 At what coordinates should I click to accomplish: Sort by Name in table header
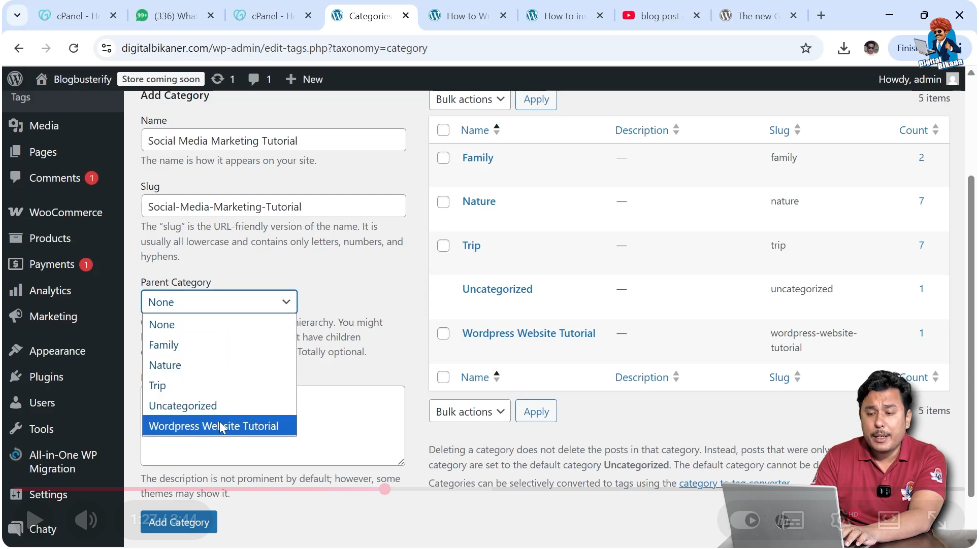pos(480,130)
